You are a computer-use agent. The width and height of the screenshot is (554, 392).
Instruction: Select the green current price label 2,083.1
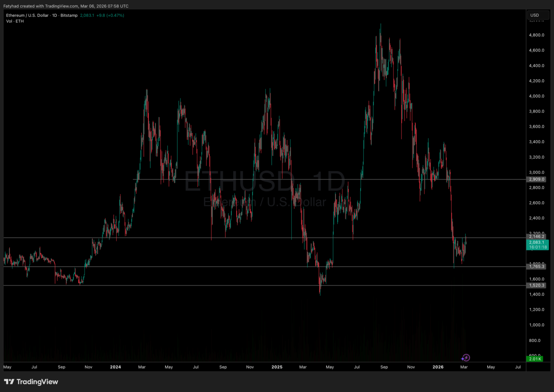click(x=537, y=242)
